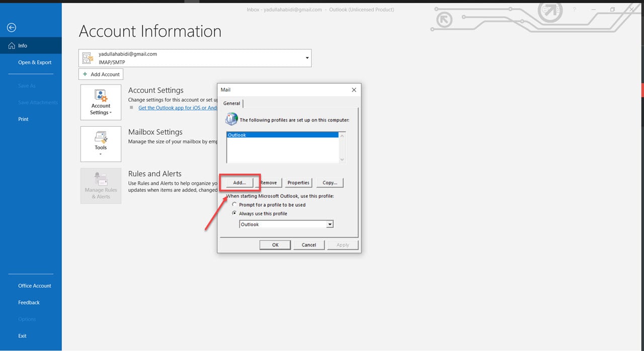This screenshot has height=351, width=644.
Task: Select the Outlook profile in the list
Action: (282, 135)
